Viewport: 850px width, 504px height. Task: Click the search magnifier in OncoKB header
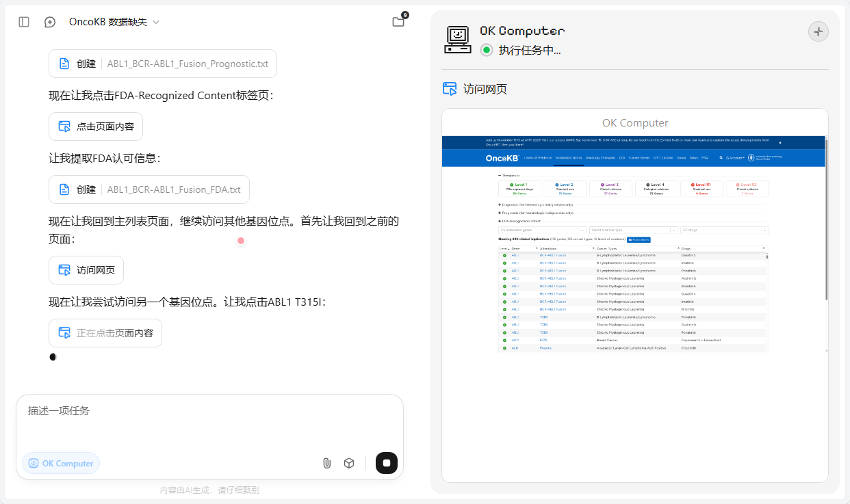[721, 158]
